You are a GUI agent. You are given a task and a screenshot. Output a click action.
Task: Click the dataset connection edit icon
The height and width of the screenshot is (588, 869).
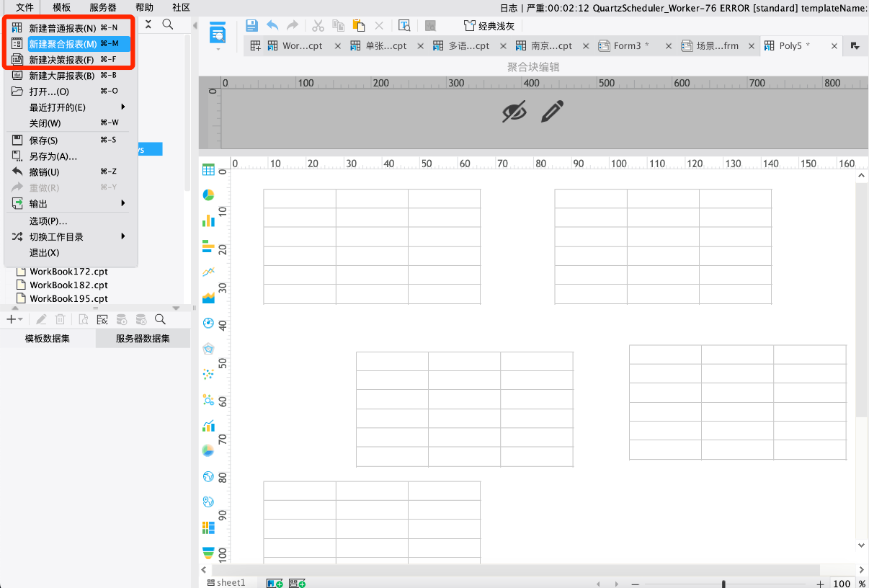click(x=102, y=319)
